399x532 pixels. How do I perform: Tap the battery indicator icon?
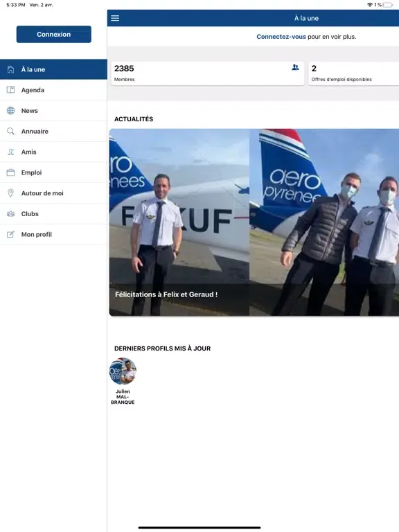(388, 5)
